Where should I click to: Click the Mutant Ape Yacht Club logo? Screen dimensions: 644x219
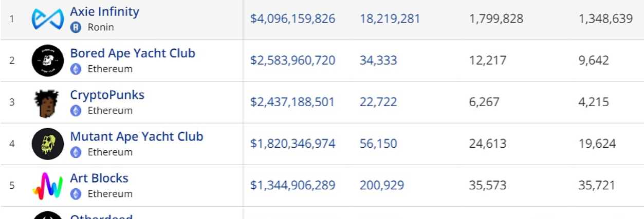click(x=47, y=144)
